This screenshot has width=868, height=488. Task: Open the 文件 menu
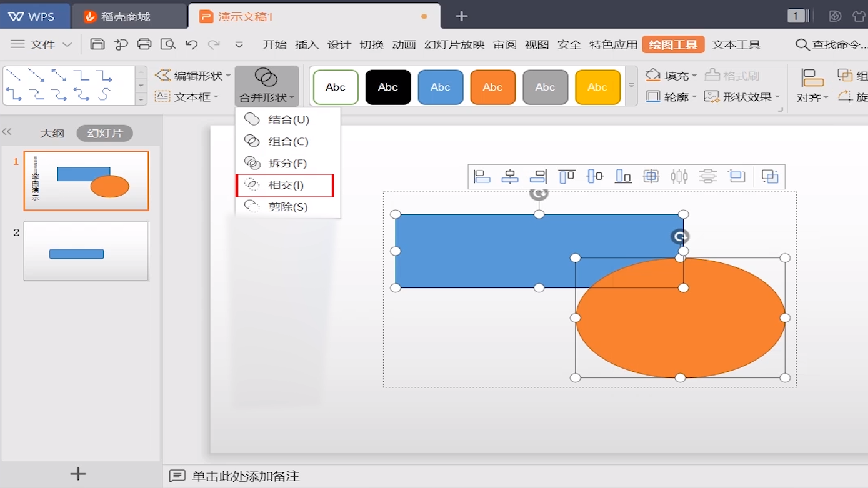41,44
